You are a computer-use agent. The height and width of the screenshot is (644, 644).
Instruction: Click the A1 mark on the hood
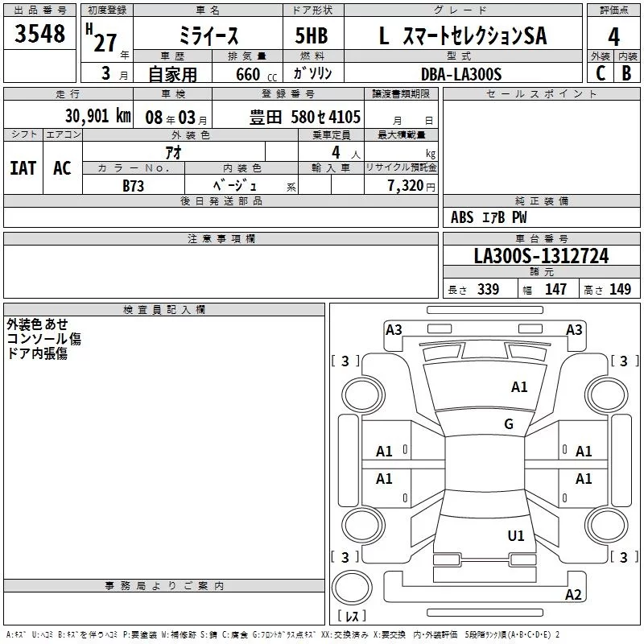(x=519, y=386)
